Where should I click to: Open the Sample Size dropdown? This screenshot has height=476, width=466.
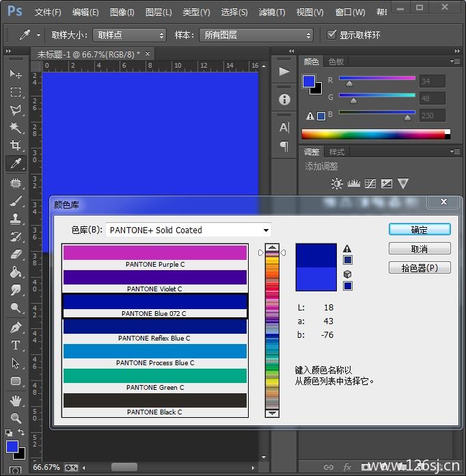(130, 35)
